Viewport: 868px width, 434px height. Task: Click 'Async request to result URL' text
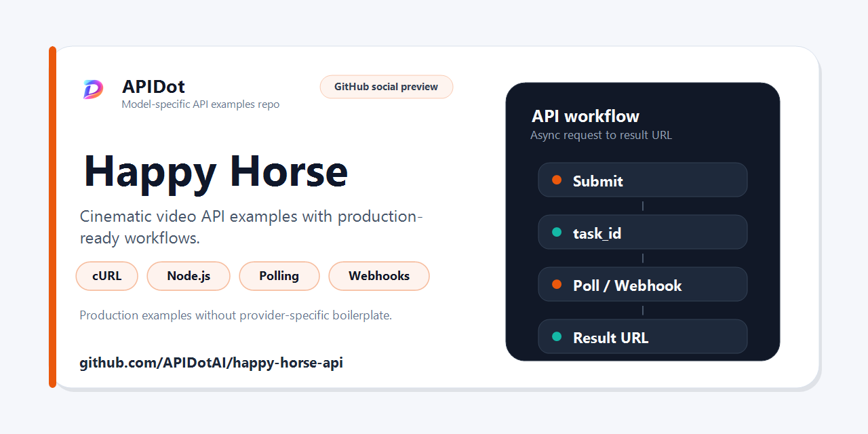[x=601, y=135]
